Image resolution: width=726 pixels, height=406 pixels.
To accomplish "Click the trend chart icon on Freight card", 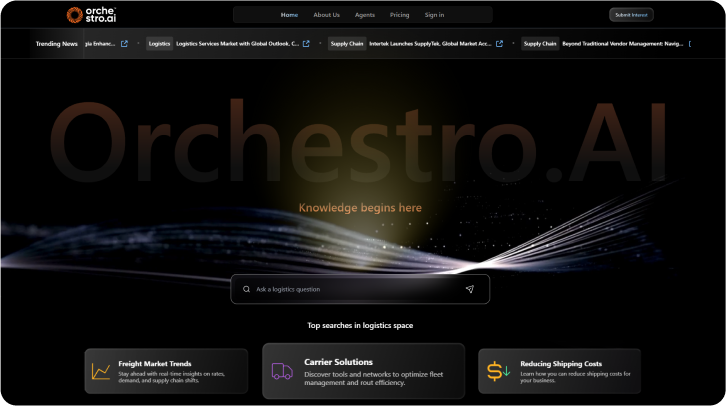I will click(101, 371).
